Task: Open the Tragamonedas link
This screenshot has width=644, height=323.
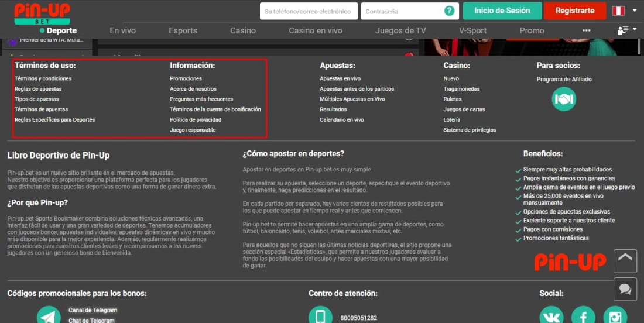Action: (x=461, y=89)
